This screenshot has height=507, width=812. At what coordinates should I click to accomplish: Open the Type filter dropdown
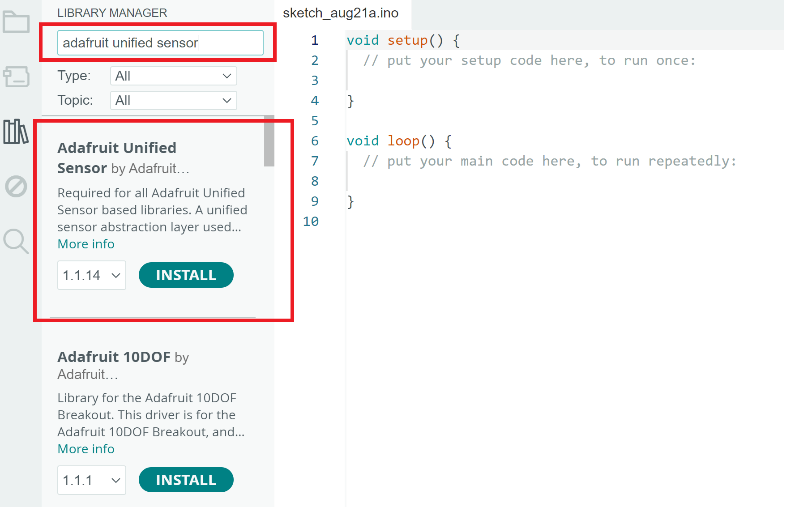[x=174, y=76]
